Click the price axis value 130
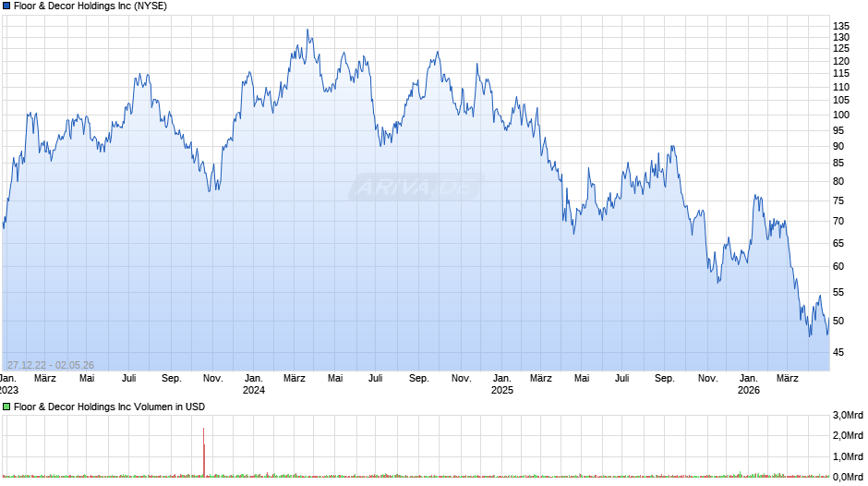The width and height of the screenshot is (868, 486). (841, 37)
